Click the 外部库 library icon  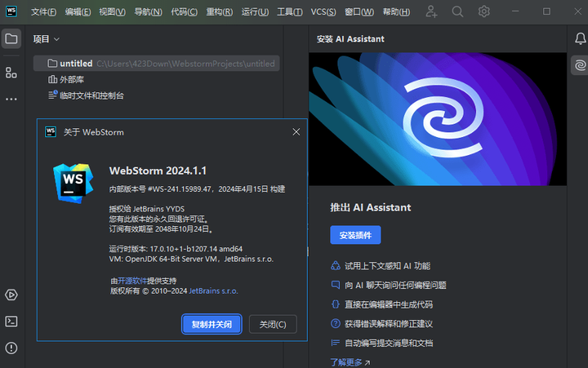(52, 79)
